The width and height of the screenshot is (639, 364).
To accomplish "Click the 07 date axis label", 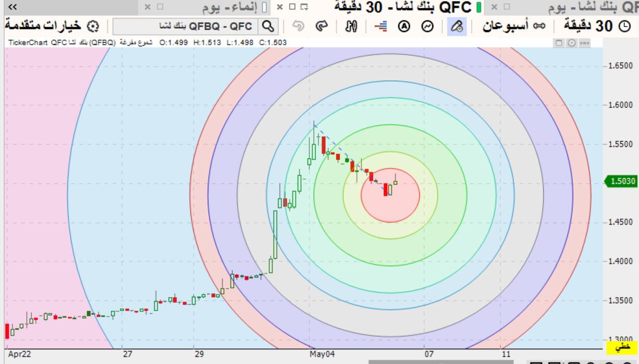I will point(429,354).
